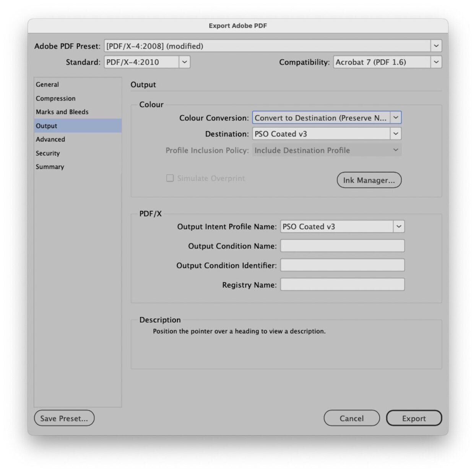Open the Adobe PDF Preset dropdown
Screen dimensions: 476x472
pos(436,46)
